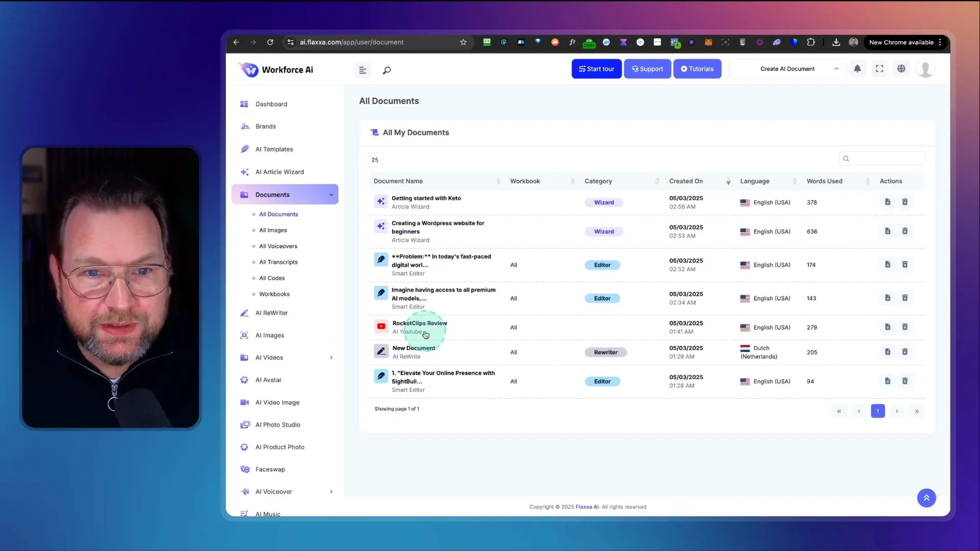Open the Create AI Document dropdown
The image size is (980, 551).
(x=788, y=69)
